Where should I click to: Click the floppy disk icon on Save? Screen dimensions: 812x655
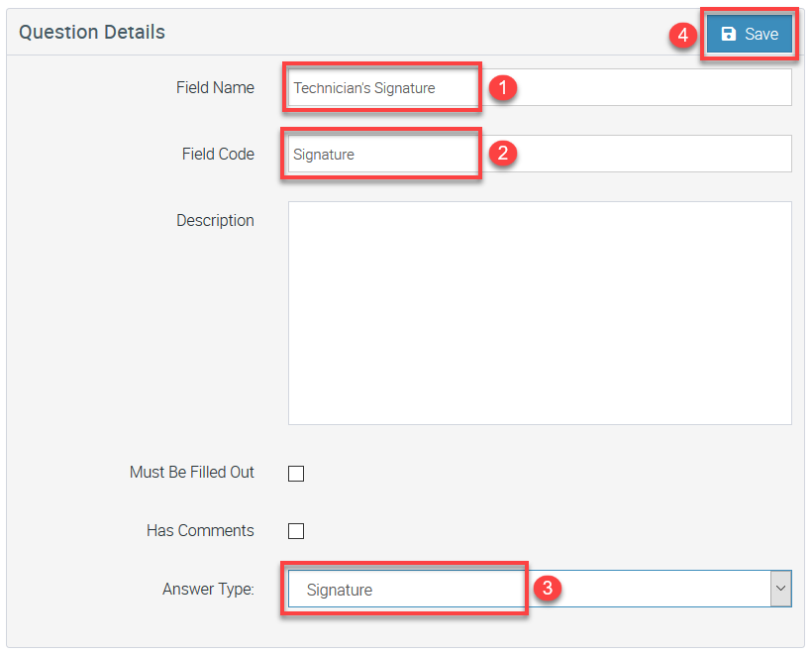tap(729, 34)
